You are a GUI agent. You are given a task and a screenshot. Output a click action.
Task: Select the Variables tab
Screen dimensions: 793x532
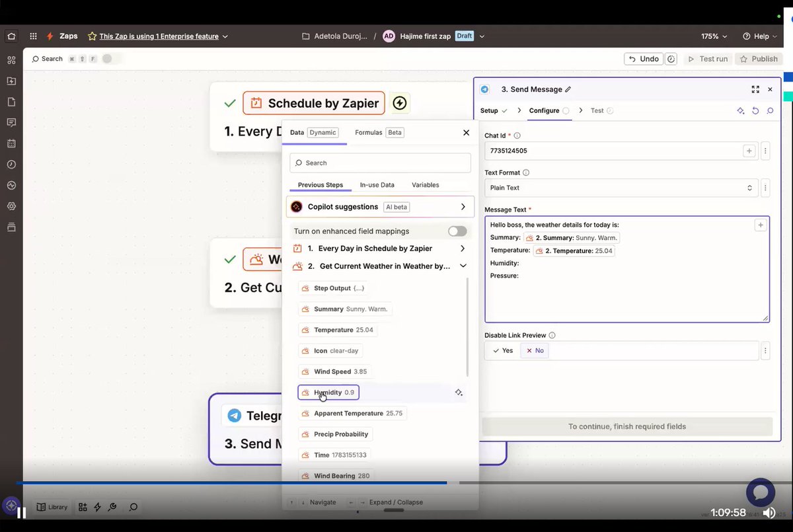click(426, 185)
